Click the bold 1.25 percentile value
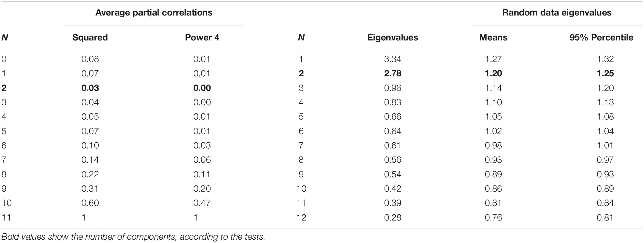The height and width of the screenshot is (243, 644). 605,73
